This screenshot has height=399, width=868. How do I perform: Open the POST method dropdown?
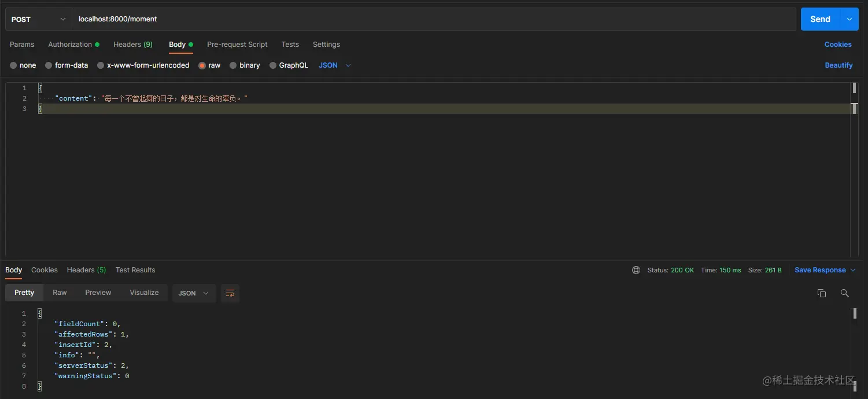pyautogui.click(x=39, y=19)
